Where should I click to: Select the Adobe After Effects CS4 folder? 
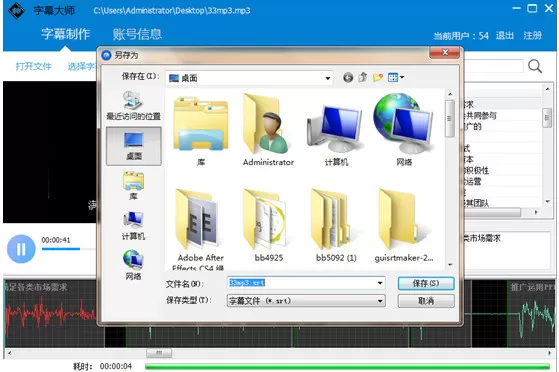pos(201,228)
